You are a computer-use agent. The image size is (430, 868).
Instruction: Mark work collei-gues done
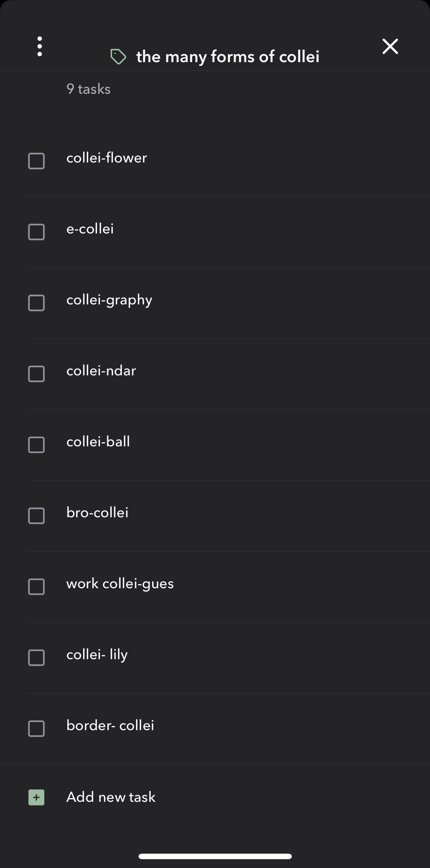(x=36, y=587)
